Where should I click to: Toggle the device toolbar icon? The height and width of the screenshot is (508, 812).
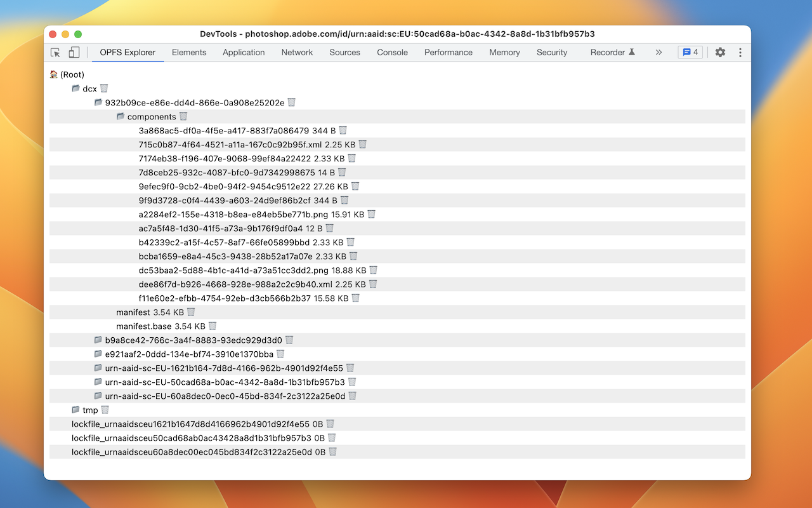pos(74,53)
